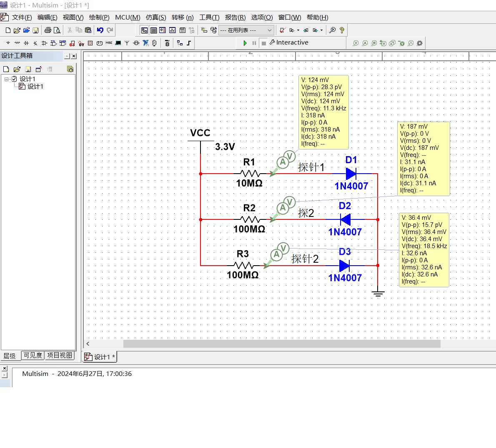Open the 编辑(E) menu
The image size is (496, 448).
click(48, 17)
